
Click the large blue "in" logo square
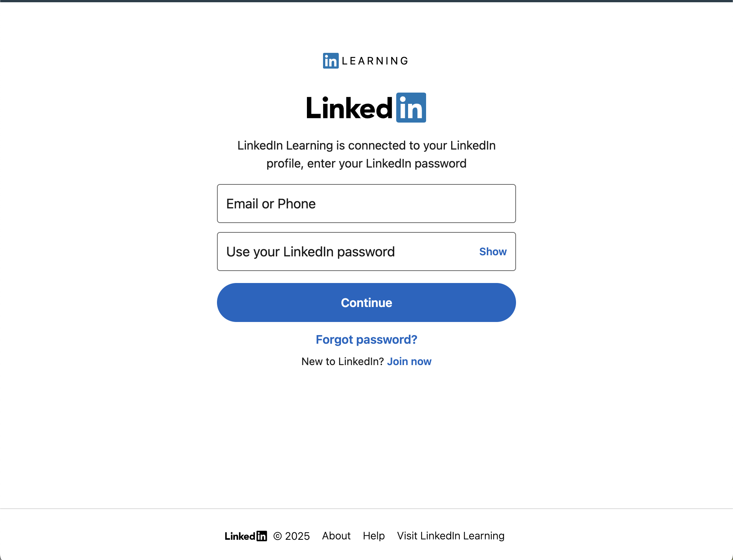coord(411,108)
